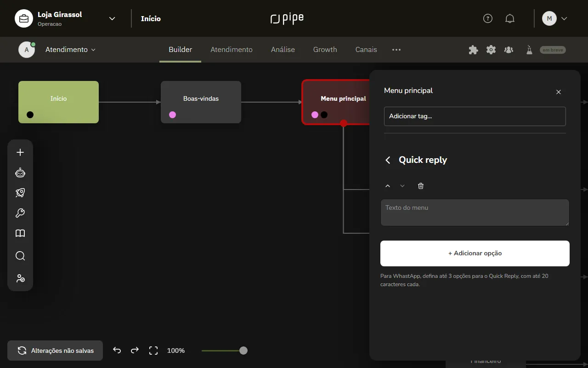Open the notifications bell
Screen dimensions: 588x368
coord(510,18)
